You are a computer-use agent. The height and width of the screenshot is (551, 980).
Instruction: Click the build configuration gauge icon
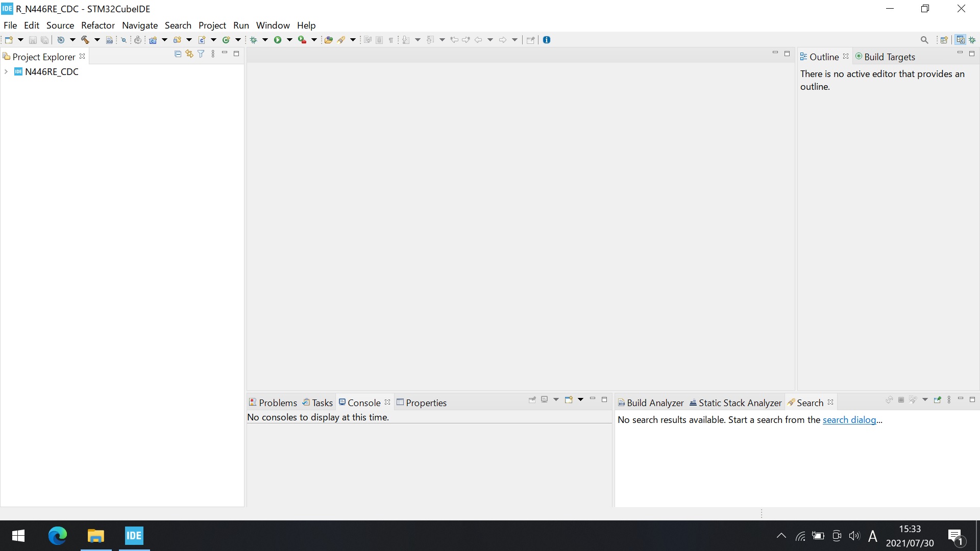pyautogui.click(x=61, y=40)
